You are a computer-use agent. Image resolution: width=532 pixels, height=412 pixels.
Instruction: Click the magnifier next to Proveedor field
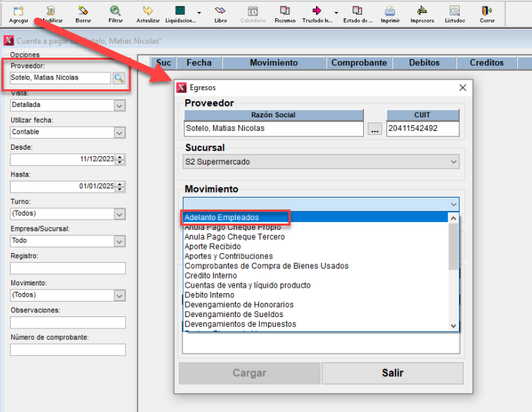click(118, 78)
